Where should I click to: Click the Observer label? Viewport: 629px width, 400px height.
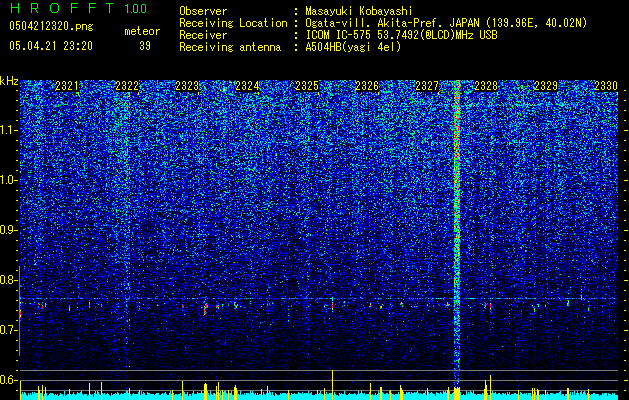[203, 12]
